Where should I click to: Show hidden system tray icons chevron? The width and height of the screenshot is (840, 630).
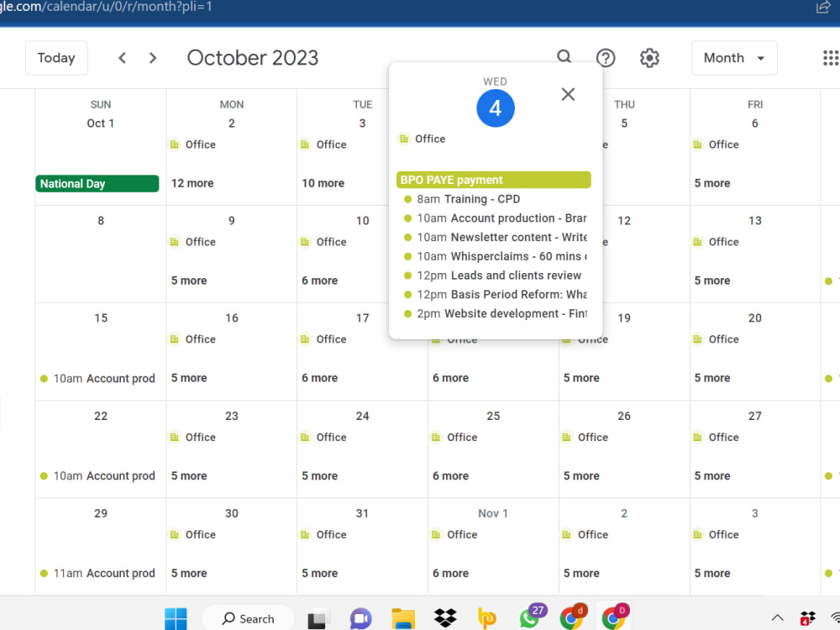click(777, 618)
